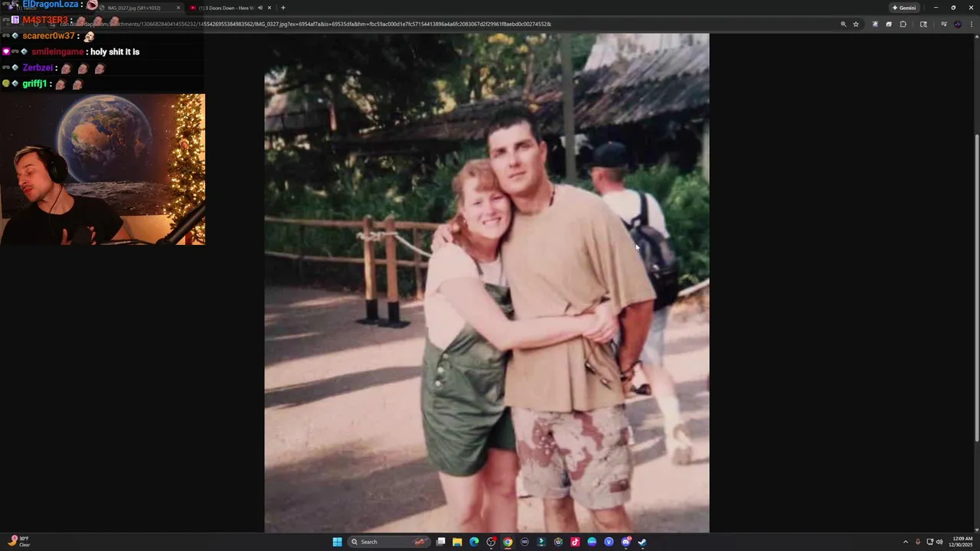Open the TikTok app on the taskbar
980x551 pixels.
[x=575, y=542]
